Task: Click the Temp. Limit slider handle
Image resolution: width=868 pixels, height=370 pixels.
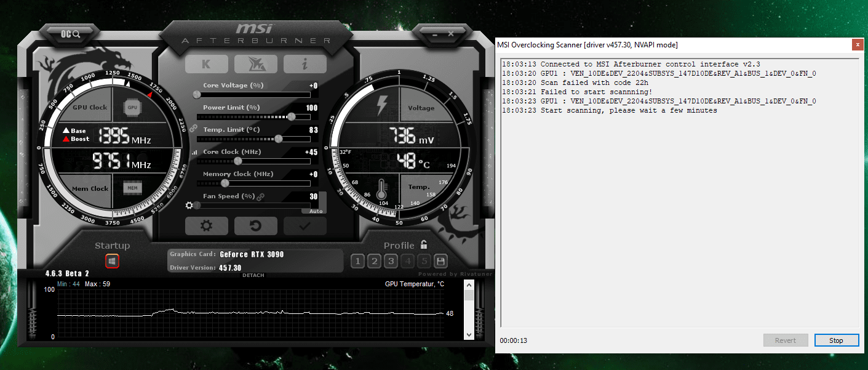Action: point(278,139)
